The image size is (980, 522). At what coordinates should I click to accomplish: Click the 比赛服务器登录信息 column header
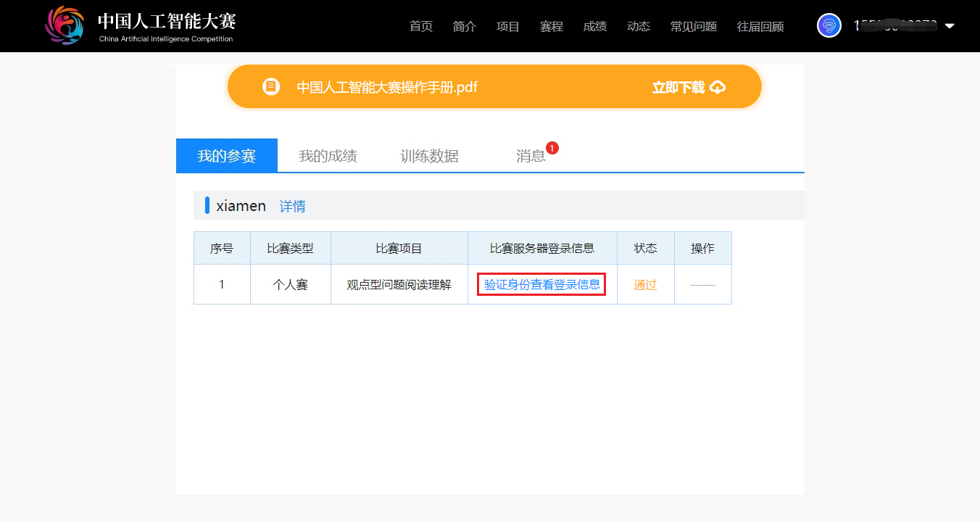pyautogui.click(x=542, y=248)
